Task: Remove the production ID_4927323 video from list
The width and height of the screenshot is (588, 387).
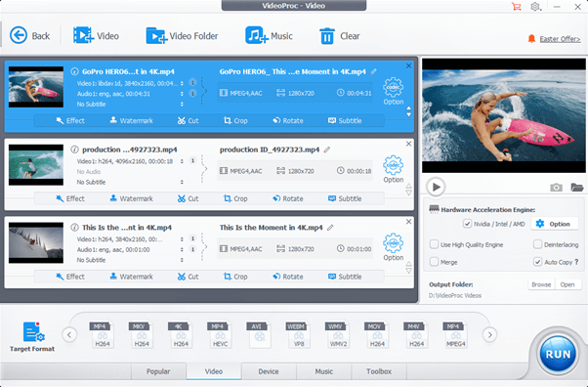Action: (408, 144)
